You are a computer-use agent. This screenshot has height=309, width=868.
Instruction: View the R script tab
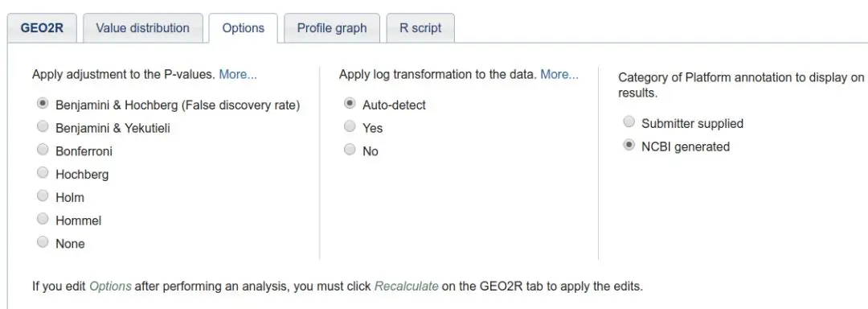[x=420, y=27]
